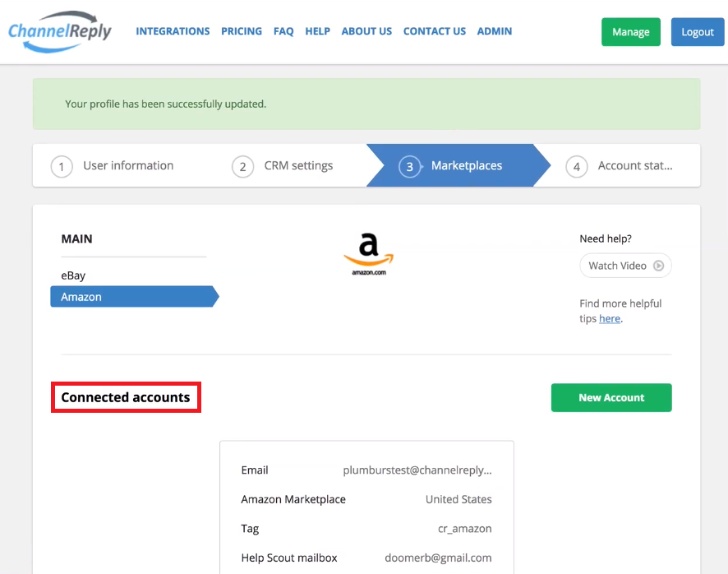Follow the 'here' helpful tips link
The width and height of the screenshot is (728, 574).
click(x=610, y=318)
